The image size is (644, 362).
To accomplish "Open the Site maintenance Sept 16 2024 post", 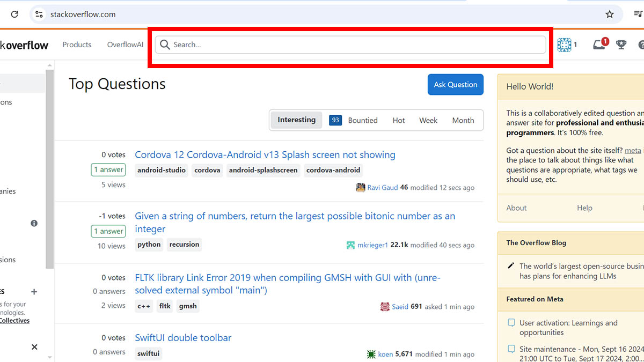I will pyautogui.click(x=581, y=354).
